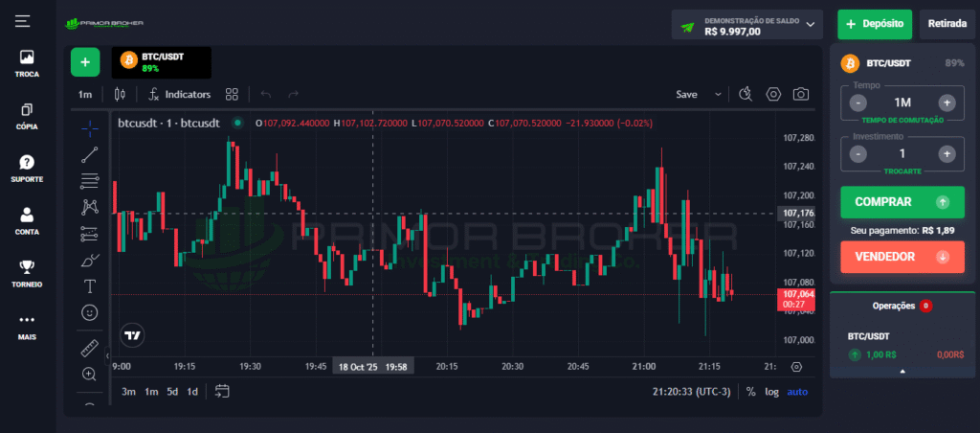
Task: Open the Suporte section in sidebar
Action: 27,169
